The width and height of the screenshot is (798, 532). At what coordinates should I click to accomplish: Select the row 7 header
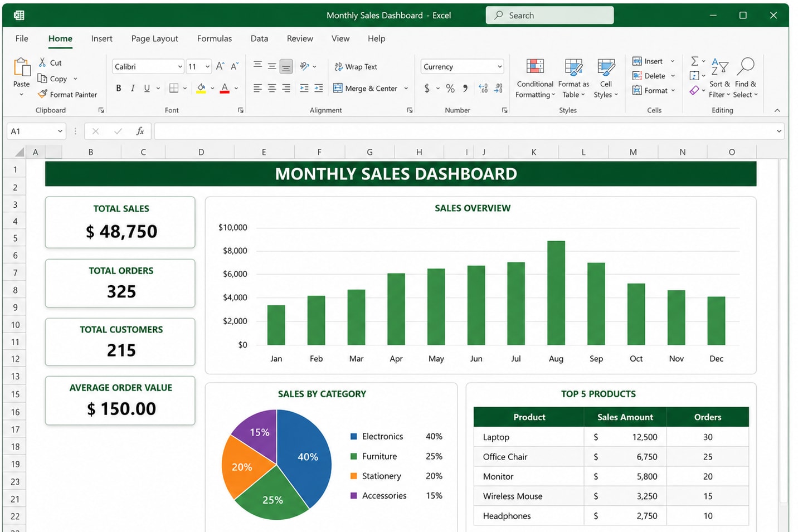pyautogui.click(x=15, y=273)
